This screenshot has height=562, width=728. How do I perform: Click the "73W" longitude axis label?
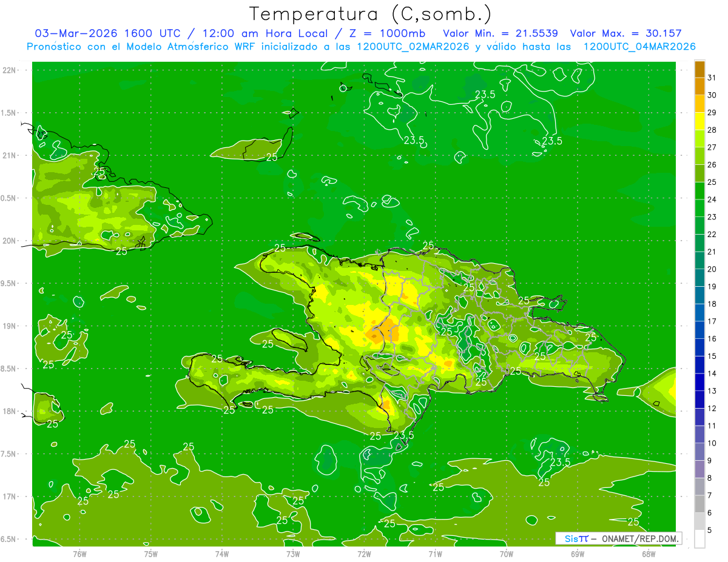pyautogui.click(x=293, y=554)
